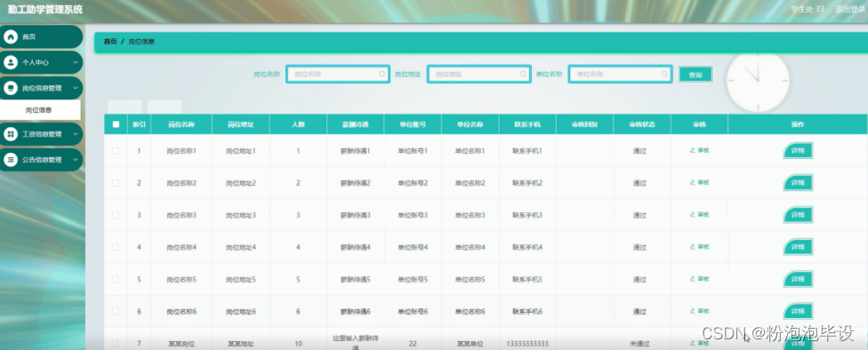Click the 联系手机 column header
Screen dimensions: 868x350
[527, 124]
